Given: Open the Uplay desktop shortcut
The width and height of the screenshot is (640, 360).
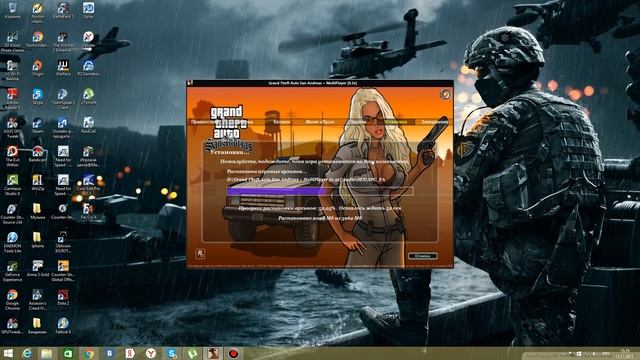Looking at the screenshot, I should click(88, 10).
